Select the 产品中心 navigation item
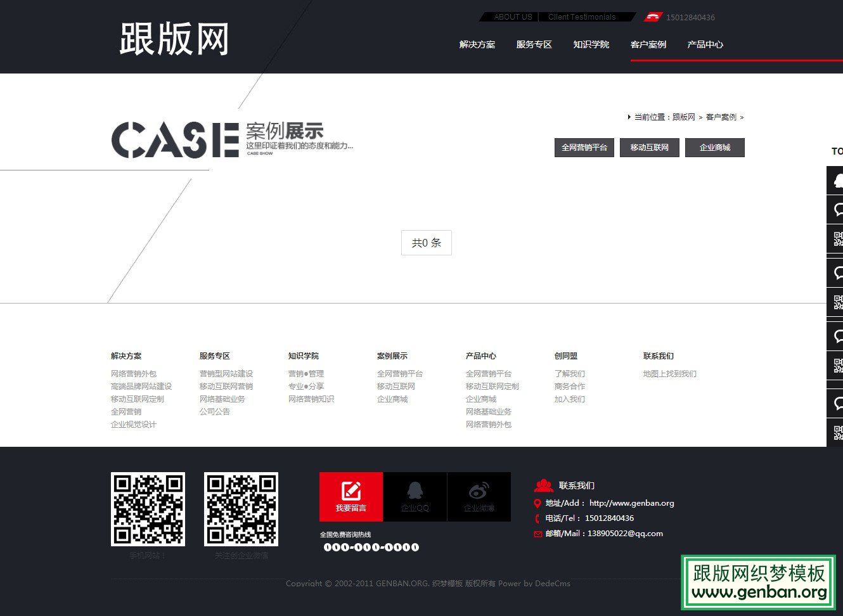Screen dimensions: 843x616 [705, 44]
